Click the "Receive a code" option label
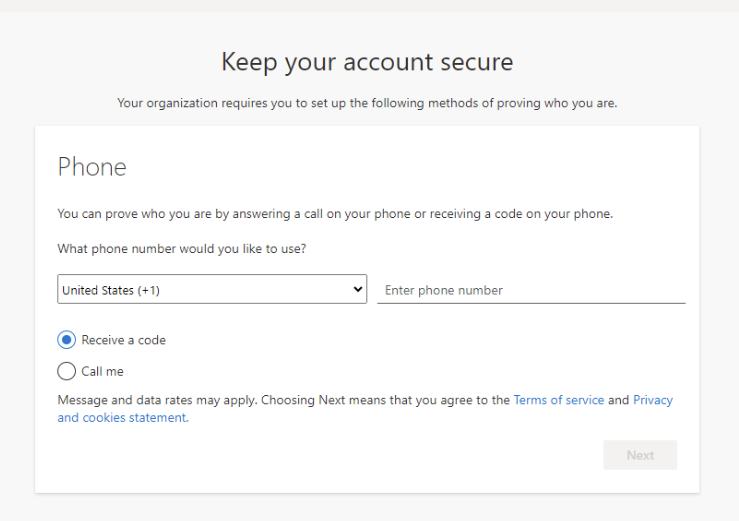The height and width of the screenshot is (521, 739). coord(123,340)
